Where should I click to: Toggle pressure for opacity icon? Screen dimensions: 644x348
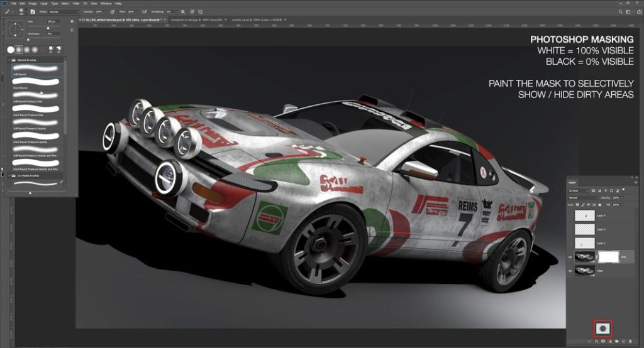coord(113,12)
